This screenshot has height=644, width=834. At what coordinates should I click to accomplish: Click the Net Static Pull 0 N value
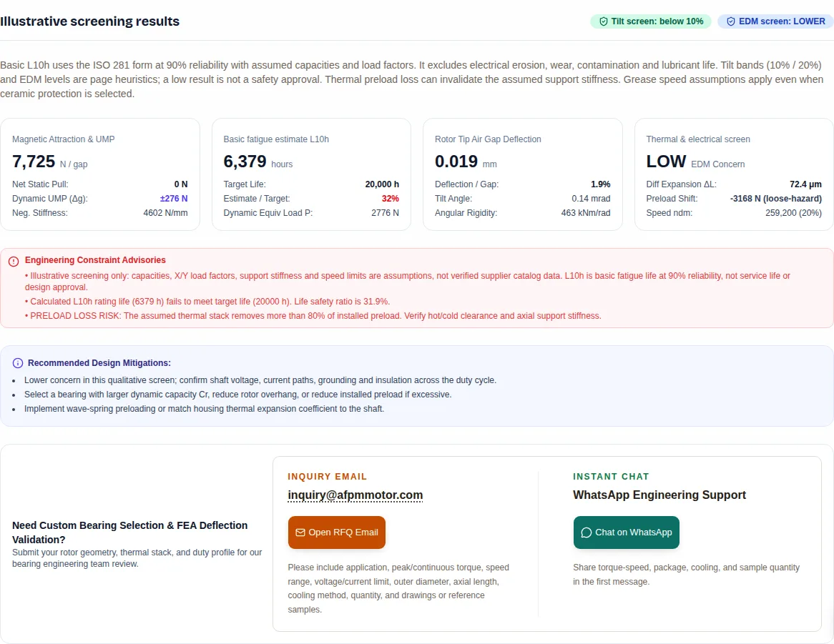[x=181, y=184]
